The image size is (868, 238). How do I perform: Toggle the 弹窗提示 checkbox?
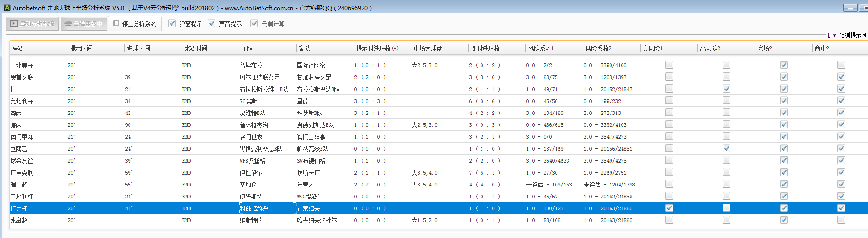point(172,23)
